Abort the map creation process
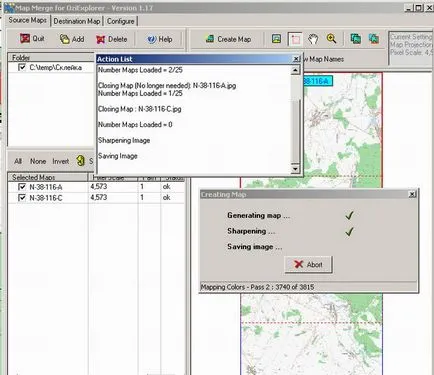Screen dimensions: 434x375 point(308,265)
